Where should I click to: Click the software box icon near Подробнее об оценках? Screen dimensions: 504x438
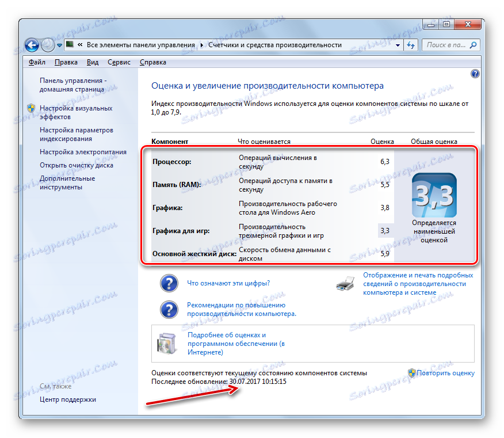click(x=167, y=344)
